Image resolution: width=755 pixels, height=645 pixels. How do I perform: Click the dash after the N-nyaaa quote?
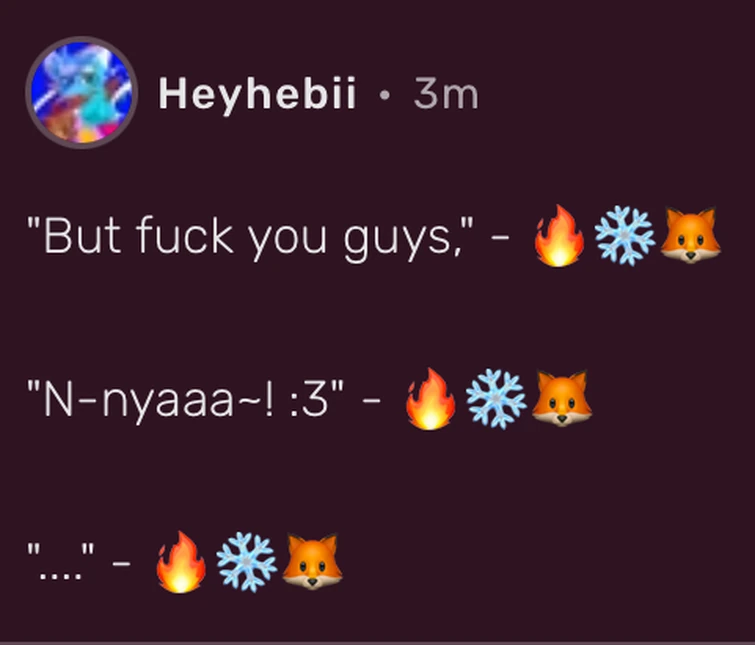tap(371, 400)
